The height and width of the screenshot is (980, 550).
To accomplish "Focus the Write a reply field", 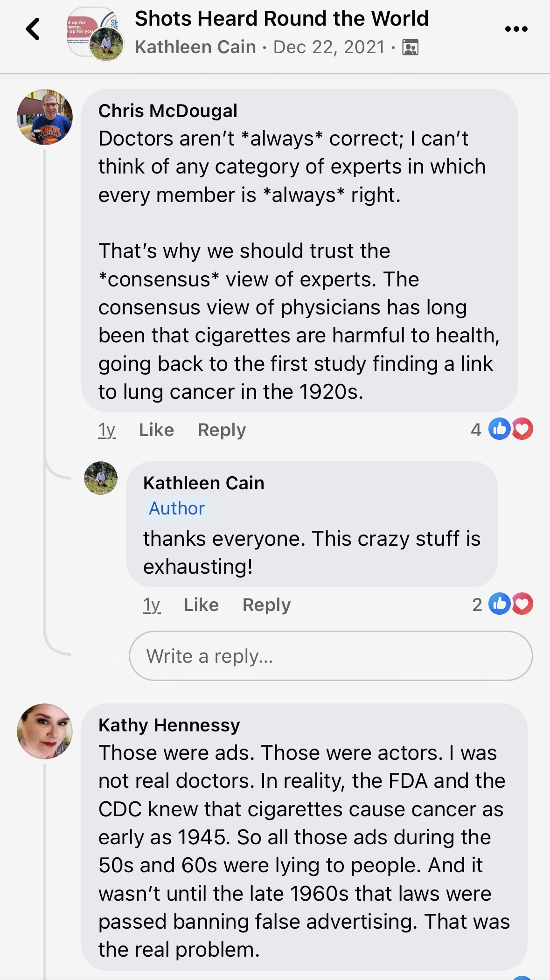I will [x=331, y=656].
